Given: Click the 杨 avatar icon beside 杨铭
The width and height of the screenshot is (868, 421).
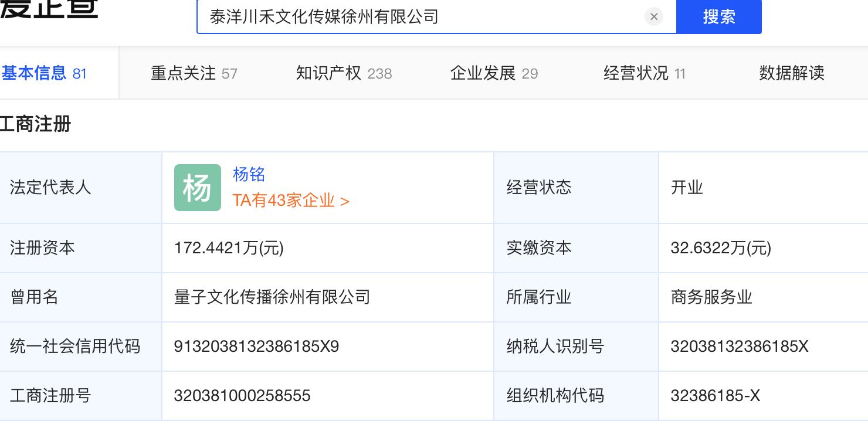Looking at the screenshot, I should (x=197, y=187).
